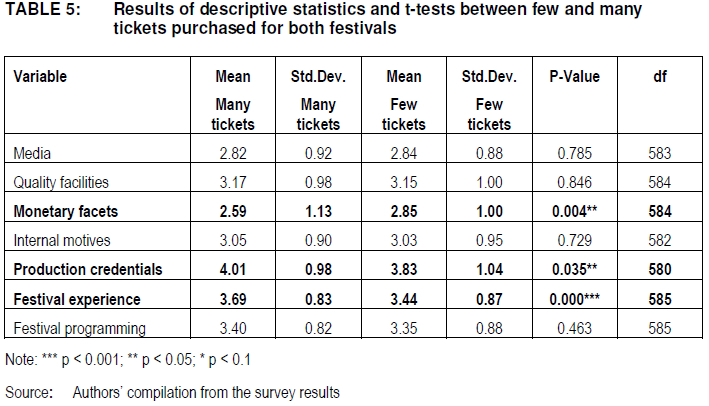The image size is (709, 406).
Task: Select the P-value '0.785' for Media
Action: (x=573, y=153)
